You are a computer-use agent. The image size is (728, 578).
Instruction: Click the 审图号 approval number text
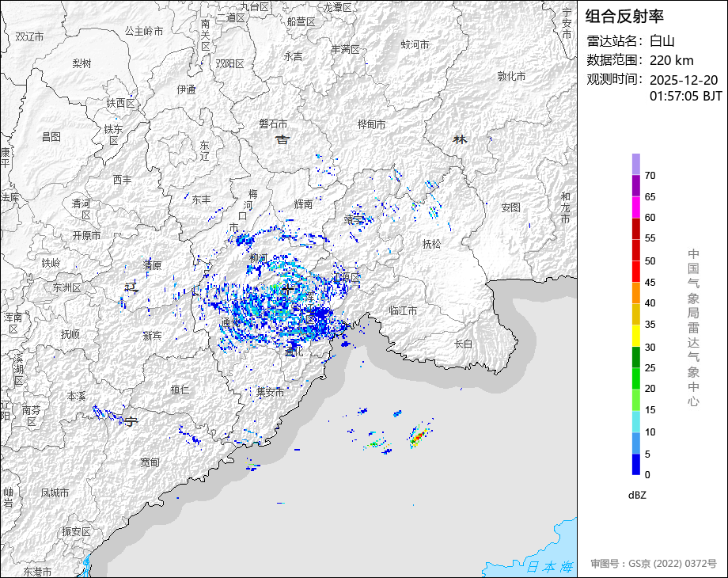654,564
